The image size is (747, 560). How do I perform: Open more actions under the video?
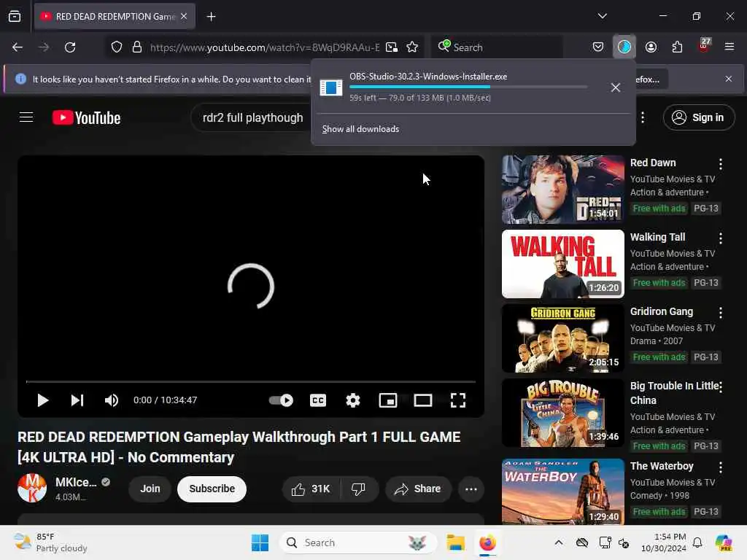471,489
